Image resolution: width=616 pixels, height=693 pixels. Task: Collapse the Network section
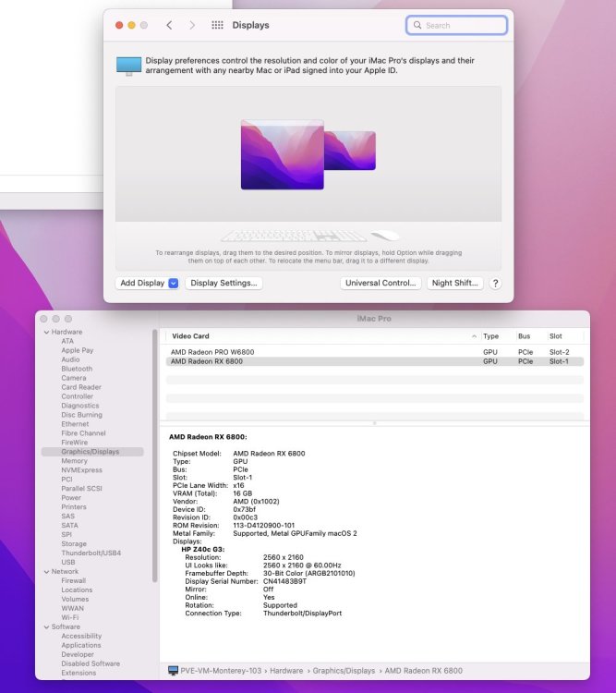pyautogui.click(x=46, y=571)
